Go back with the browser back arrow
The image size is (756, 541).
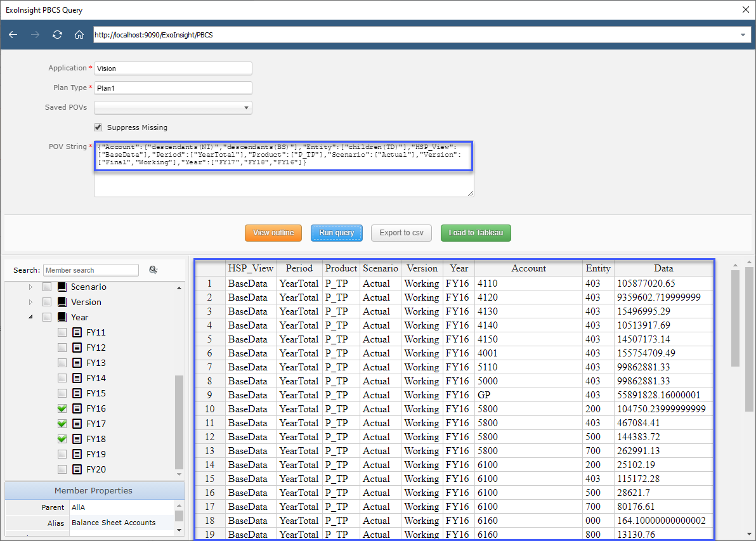(x=13, y=35)
